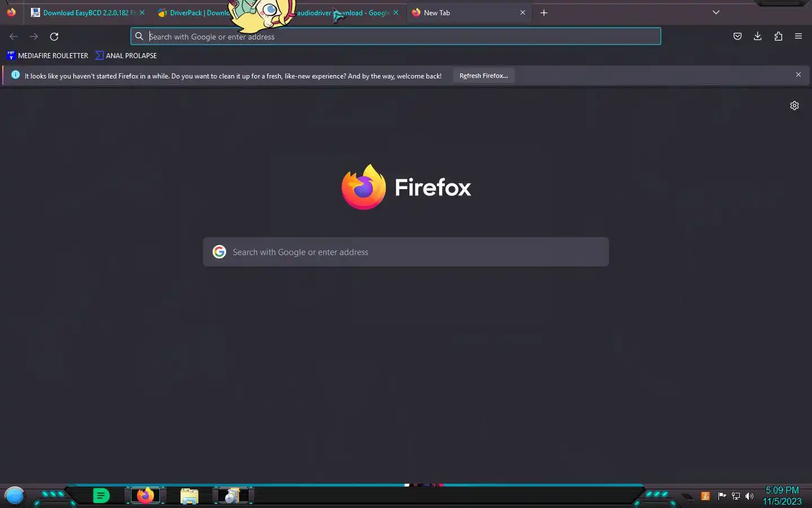Open Action Center flag icon

pos(721,496)
